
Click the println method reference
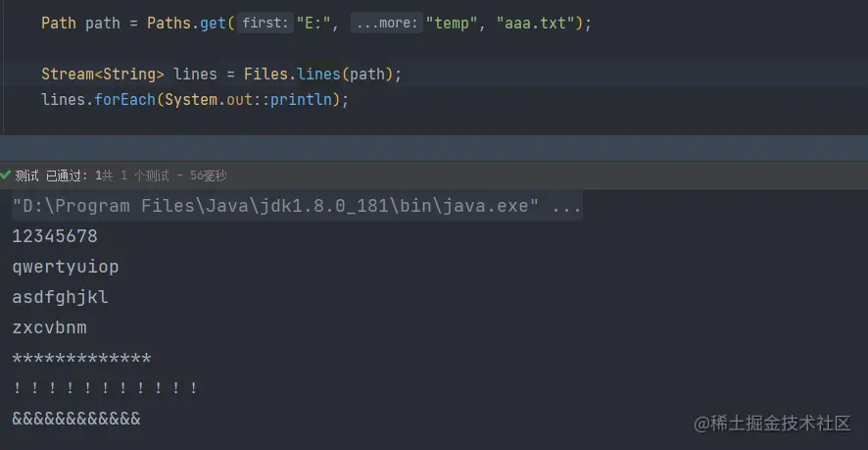[x=301, y=100]
